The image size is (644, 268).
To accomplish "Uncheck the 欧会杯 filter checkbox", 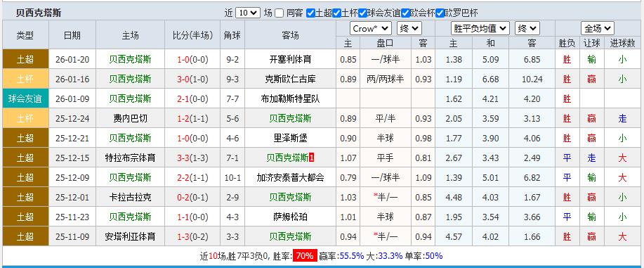I will [406, 13].
